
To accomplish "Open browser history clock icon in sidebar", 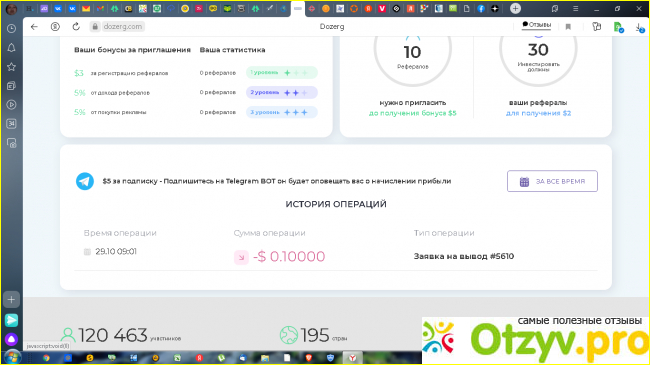I will tap(11, 29).
